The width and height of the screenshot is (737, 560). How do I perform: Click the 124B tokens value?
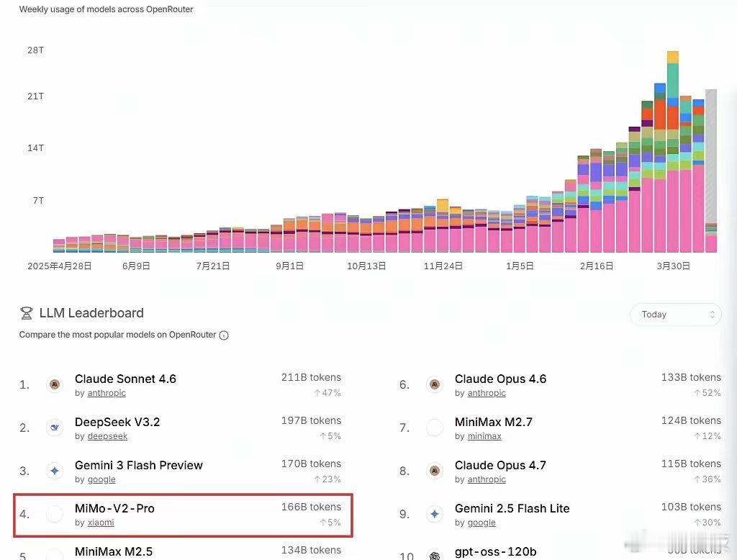click(x=691, y=421)
